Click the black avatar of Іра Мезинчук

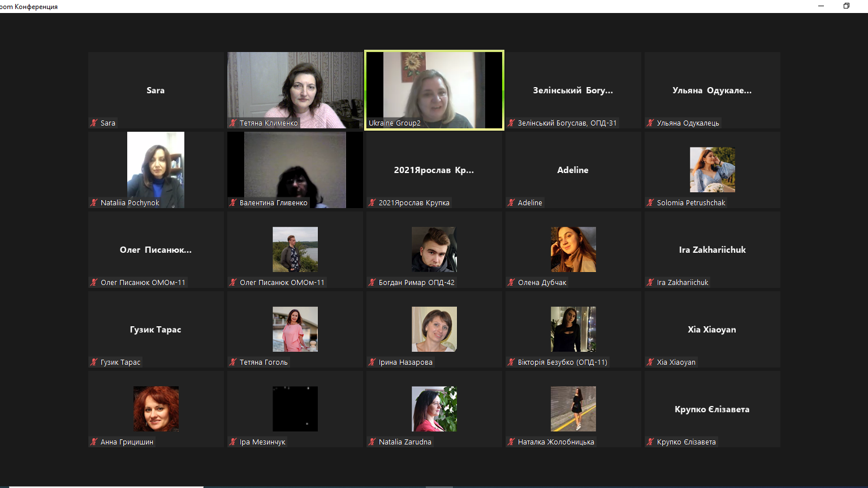coord(295,409)
